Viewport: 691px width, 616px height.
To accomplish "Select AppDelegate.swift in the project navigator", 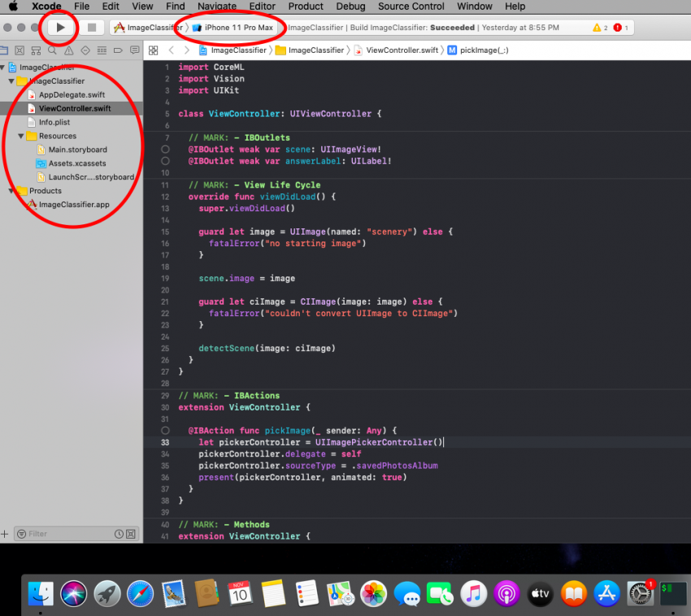I will (x=72, y=94).
